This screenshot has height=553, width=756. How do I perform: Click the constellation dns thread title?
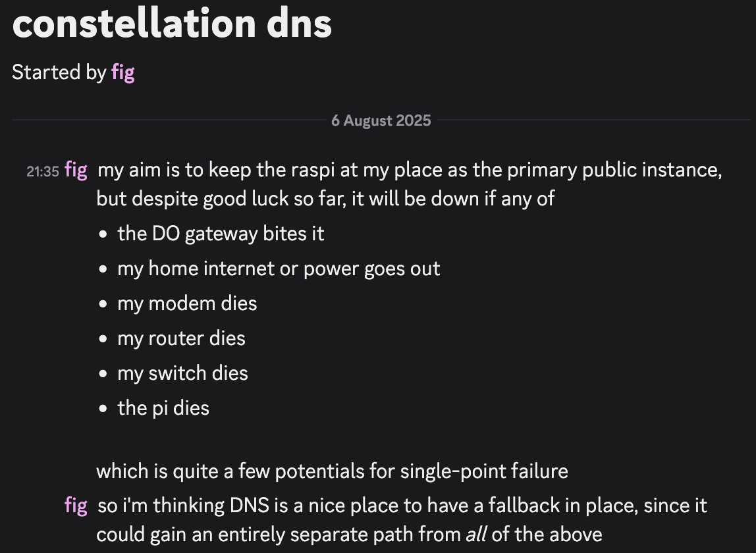(172, 24)
